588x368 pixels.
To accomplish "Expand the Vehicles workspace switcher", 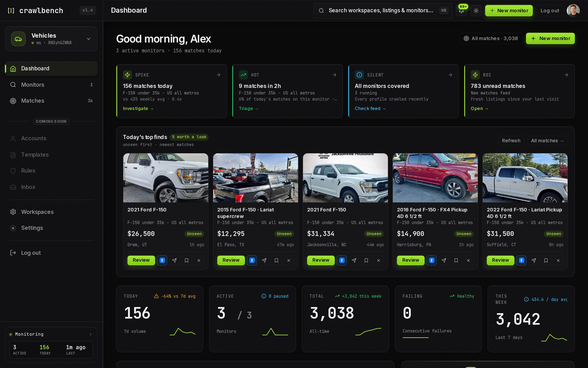I will [x=51, y=39].
